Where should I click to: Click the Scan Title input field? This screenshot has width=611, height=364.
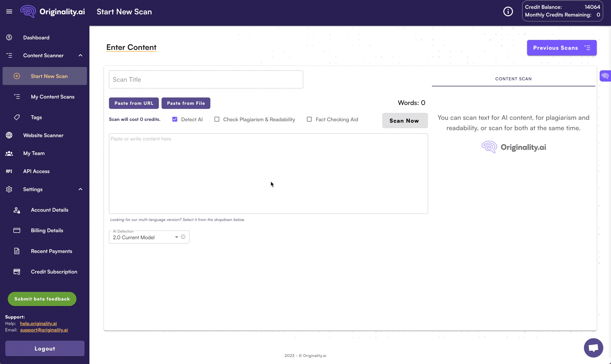coord(206,79)
